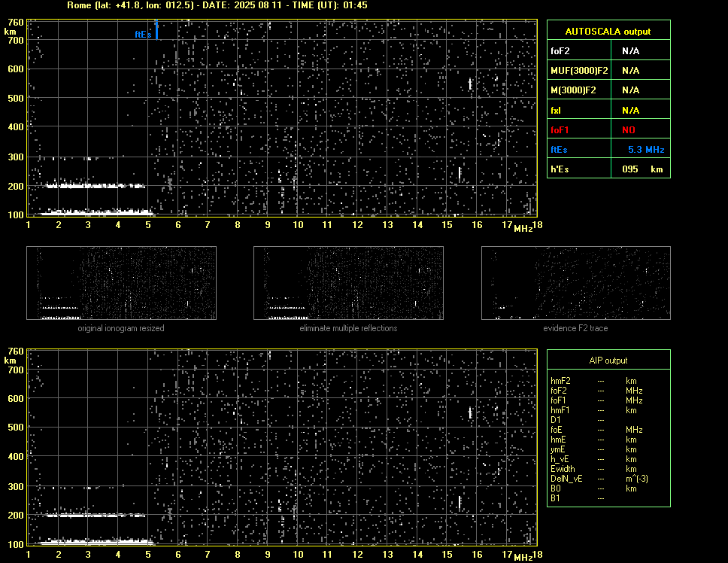Click the MHz axis unit under top ionogram
This screenshot has width=728, height=563.
pyautogui.click(x=523, y=229)
